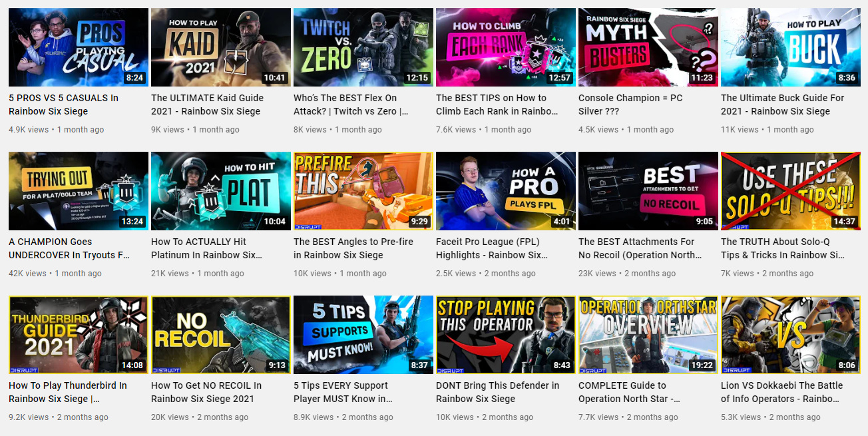Viewport: 868px width, 436px height.
Task: Click the 19:22 duration badge
Action: (702, 365)
